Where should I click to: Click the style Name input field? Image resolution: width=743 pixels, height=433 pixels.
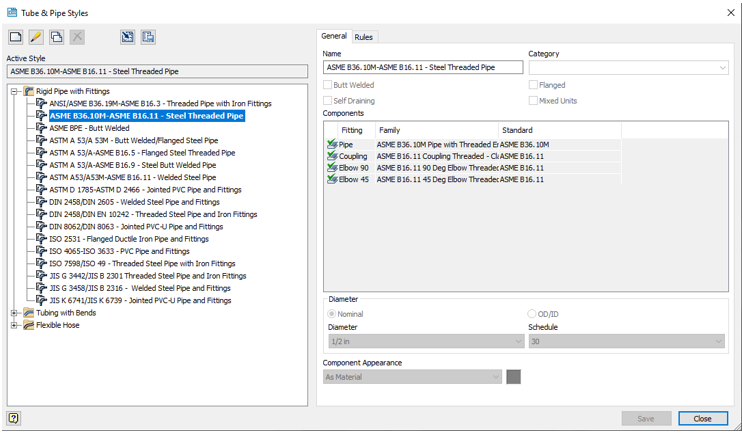[423, 67]
